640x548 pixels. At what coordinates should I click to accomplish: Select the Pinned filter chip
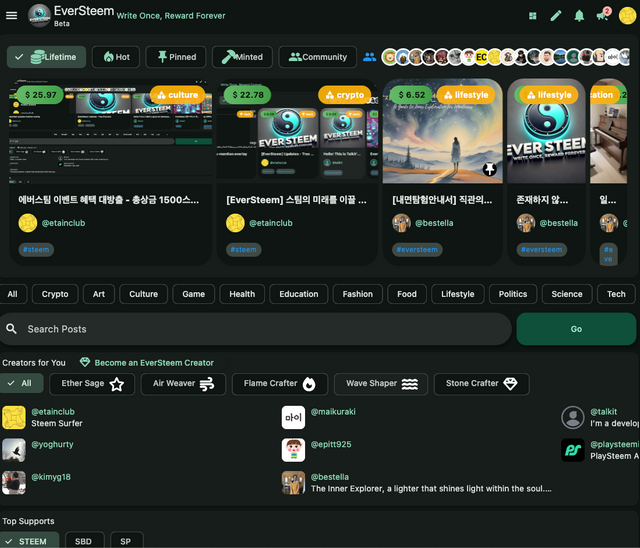(x=176, y=57)
